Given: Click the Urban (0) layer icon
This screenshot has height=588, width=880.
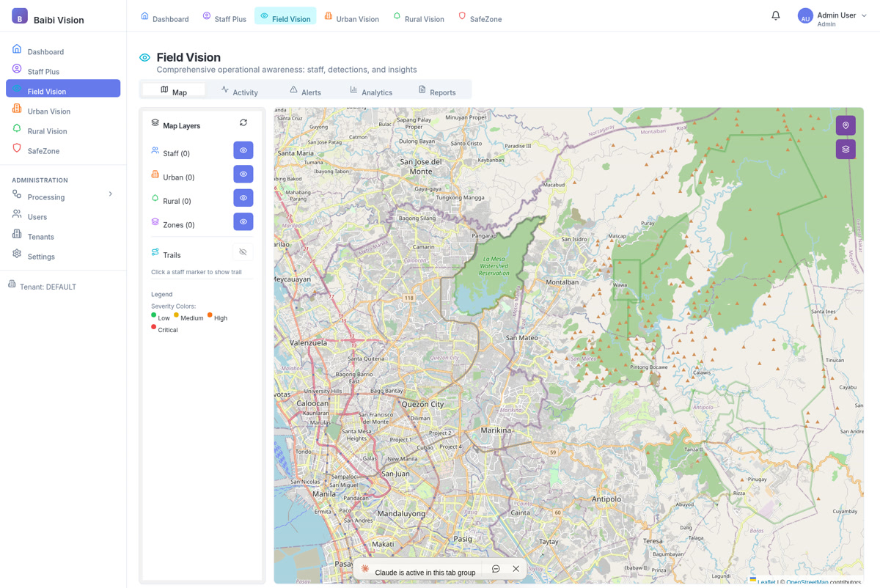Looking at the screenshot, I should 155,174.
